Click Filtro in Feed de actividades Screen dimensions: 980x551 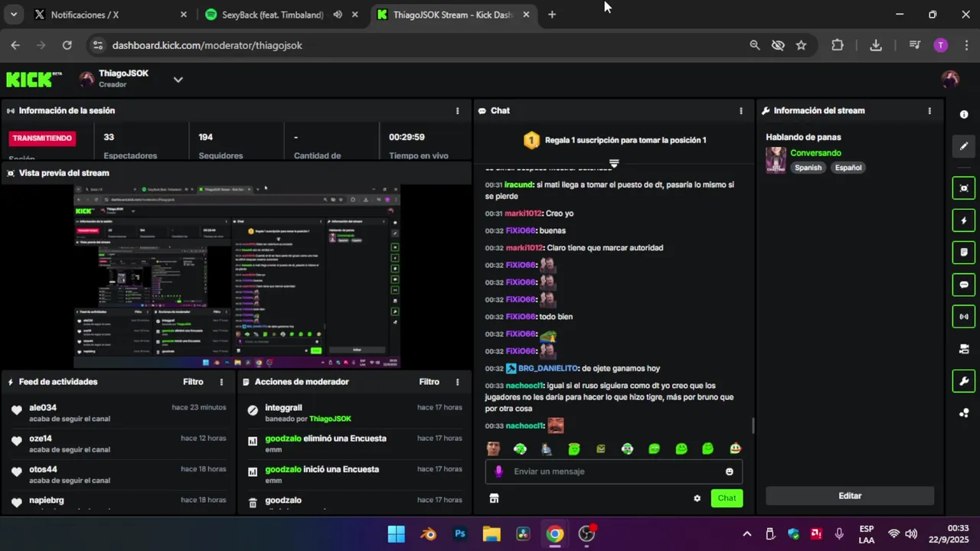point(193,382)
